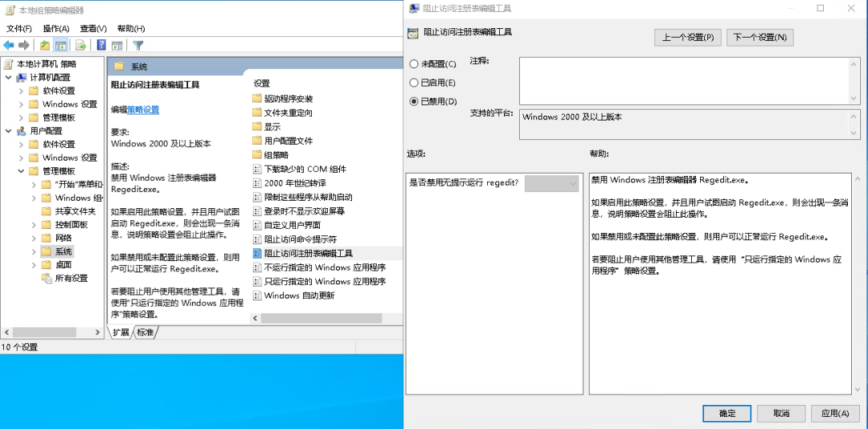Click the Export list toolbar icon
868x429 pixels.
coord(81,45)
